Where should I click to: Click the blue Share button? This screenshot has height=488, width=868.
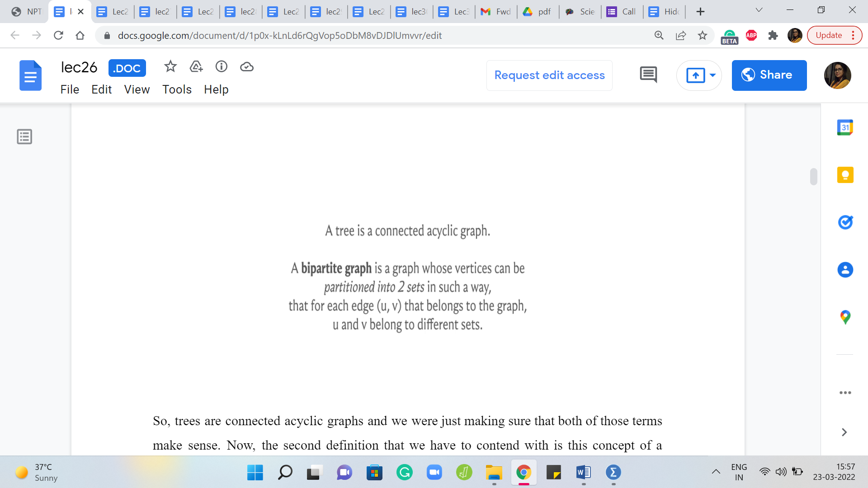pyautogui.click(x=769, y=75)
